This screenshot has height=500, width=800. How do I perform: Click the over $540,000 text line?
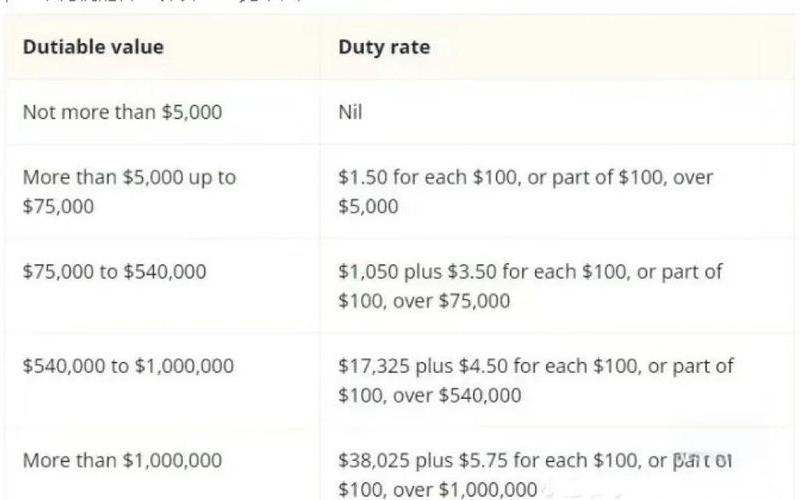pyautogui.click(x=430, y=395)
